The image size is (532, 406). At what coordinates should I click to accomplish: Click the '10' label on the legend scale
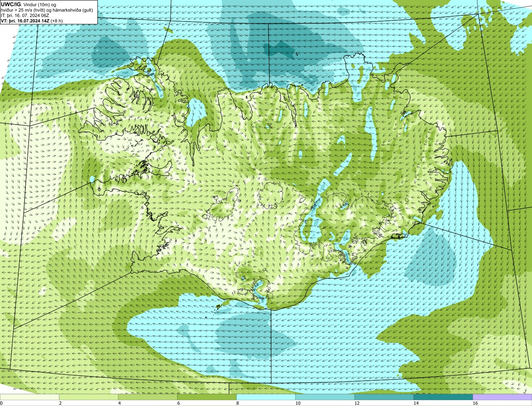click(298, 403)
